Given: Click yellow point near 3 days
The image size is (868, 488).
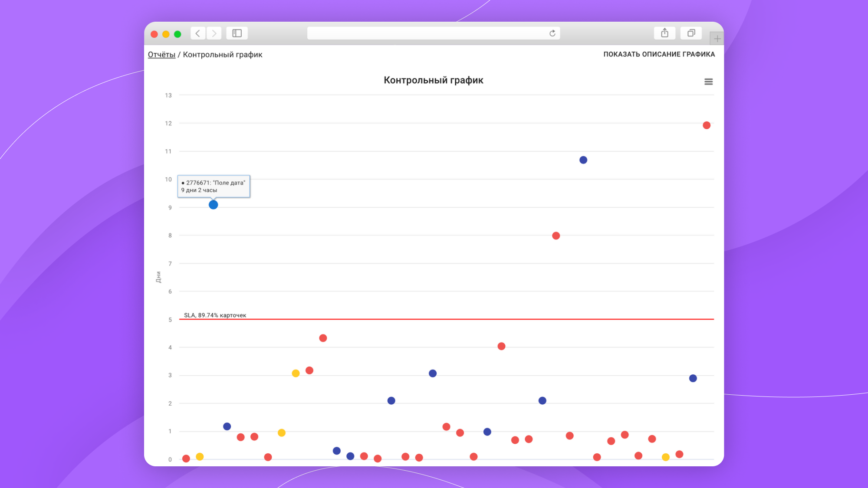Looking at the screenshot, I should [x=296, y=373].
